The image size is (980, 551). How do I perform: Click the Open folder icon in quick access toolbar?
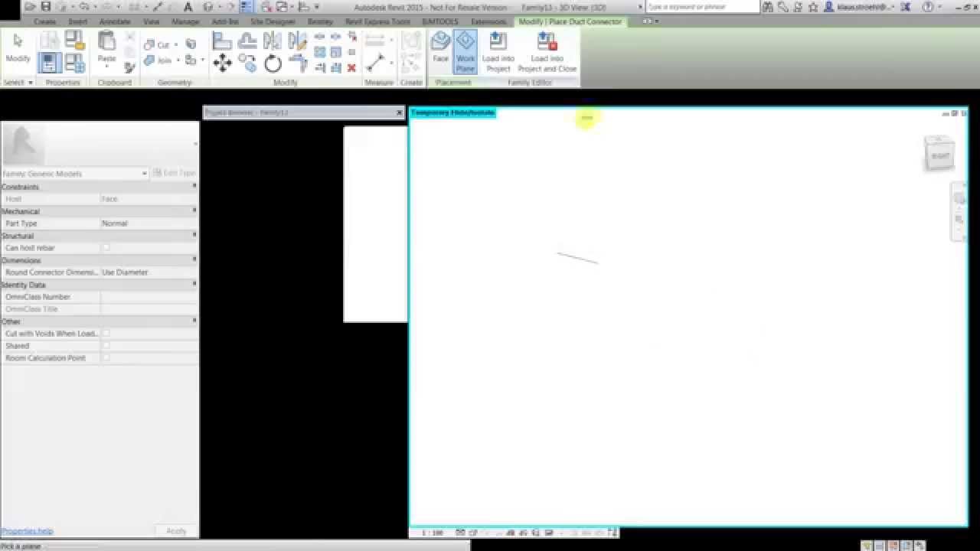pos(30,7)
